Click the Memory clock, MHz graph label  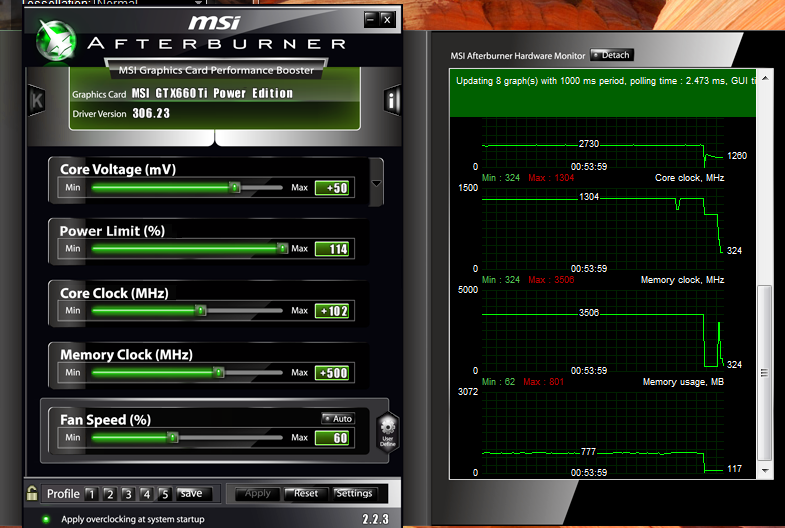click(x=682, y=280)
